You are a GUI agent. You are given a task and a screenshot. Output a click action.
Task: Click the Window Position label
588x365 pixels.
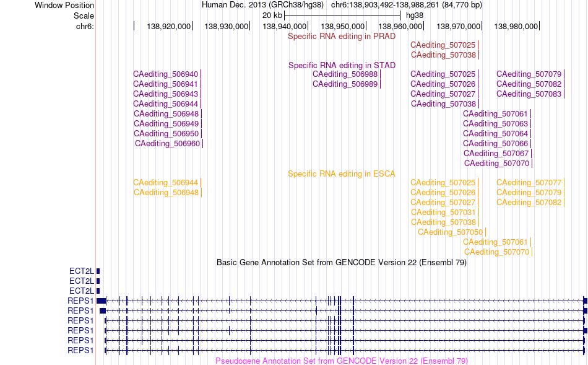pos(64,5)
